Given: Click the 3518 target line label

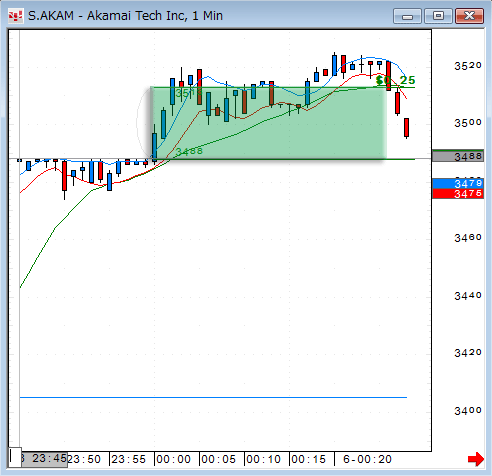Looking at the screenshot, I should click(189, 93).
